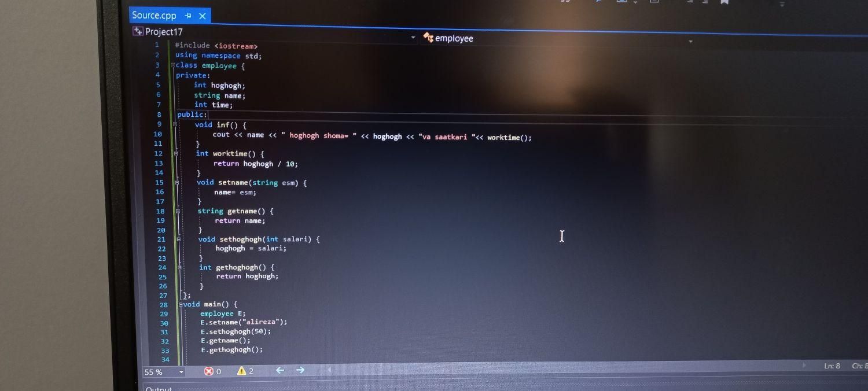Screen dimensions: 868x391
Task: Click 'return hoghogh / 10;' statement
Action: pyautogui.click(x=256, y=164)
